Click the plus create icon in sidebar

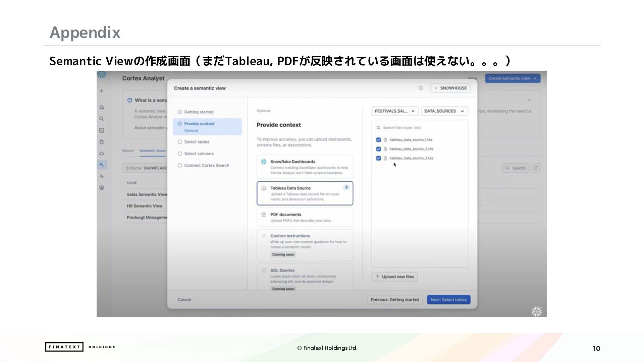tap(102, 91)
